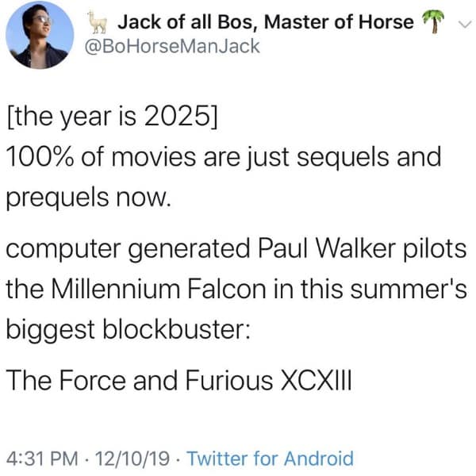The width and height of the screenshot is (476, 476).
Task: Open the author's profile picture
Action: [37, 34]
